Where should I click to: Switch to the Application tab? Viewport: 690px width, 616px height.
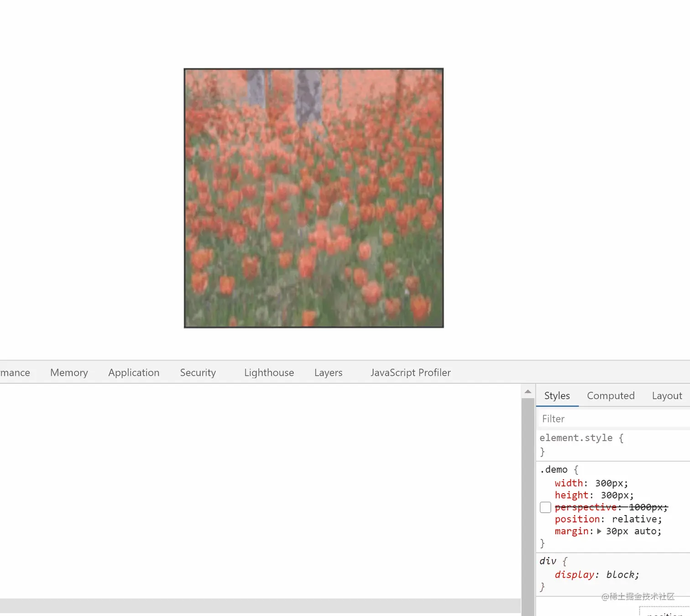[134, 373]
